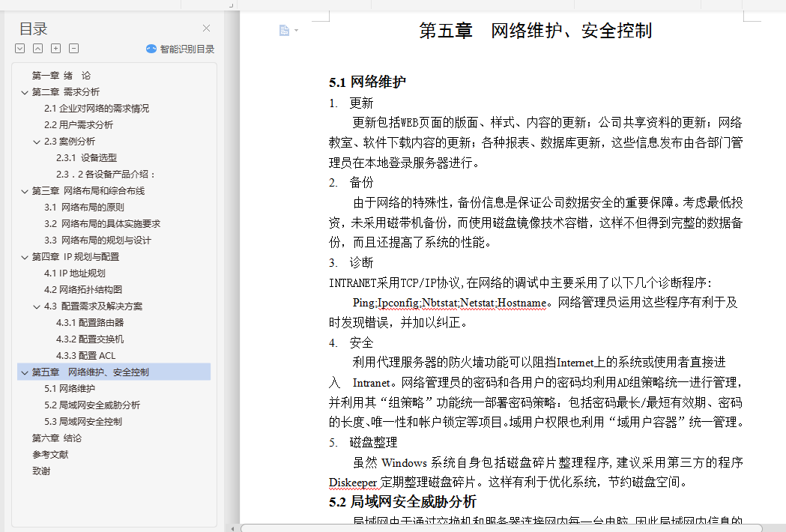This screenshot has height=532, width=786.
Task: Collapse the 第四章 IP 规划与配置 node
Action: tap(25, 257)
